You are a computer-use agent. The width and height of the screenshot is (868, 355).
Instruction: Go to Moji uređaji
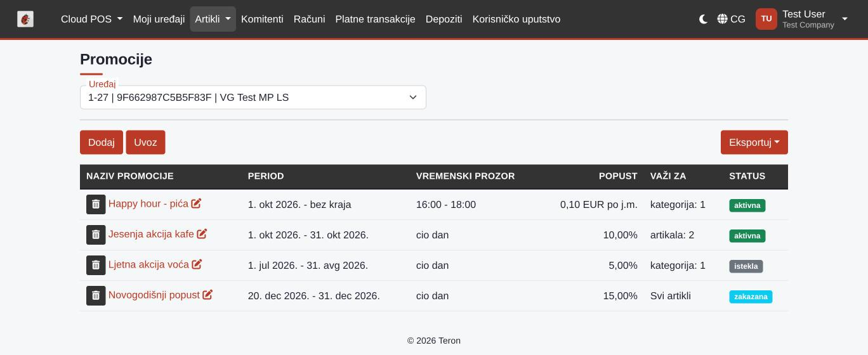[x=159, y=19]
